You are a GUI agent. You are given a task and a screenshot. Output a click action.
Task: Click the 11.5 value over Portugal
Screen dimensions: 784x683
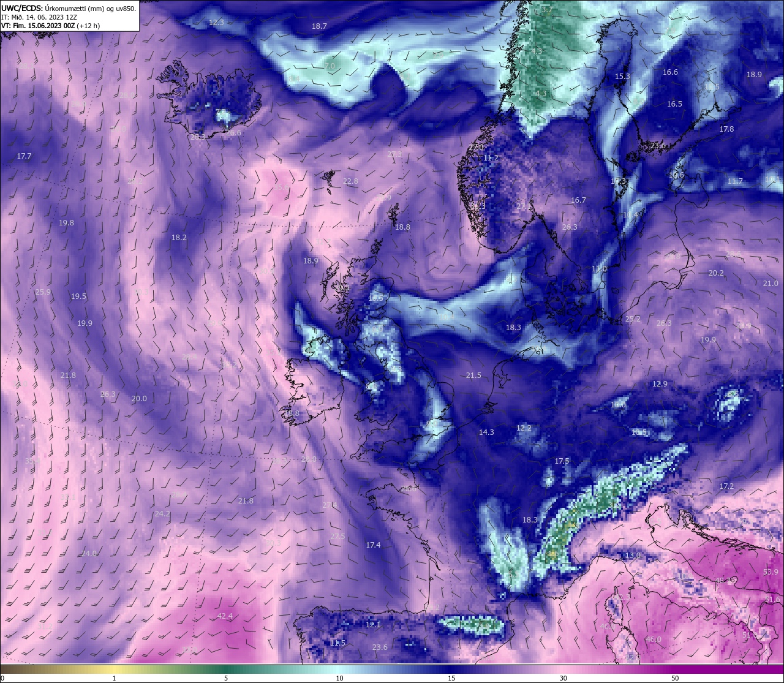(x=337, y=643)
